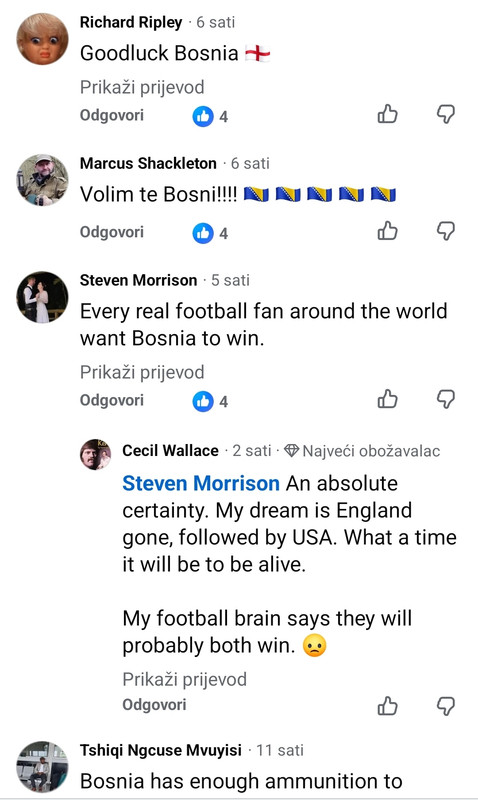
Task: Thumbs down Cecil Wallace's reply
Action: 445,706
